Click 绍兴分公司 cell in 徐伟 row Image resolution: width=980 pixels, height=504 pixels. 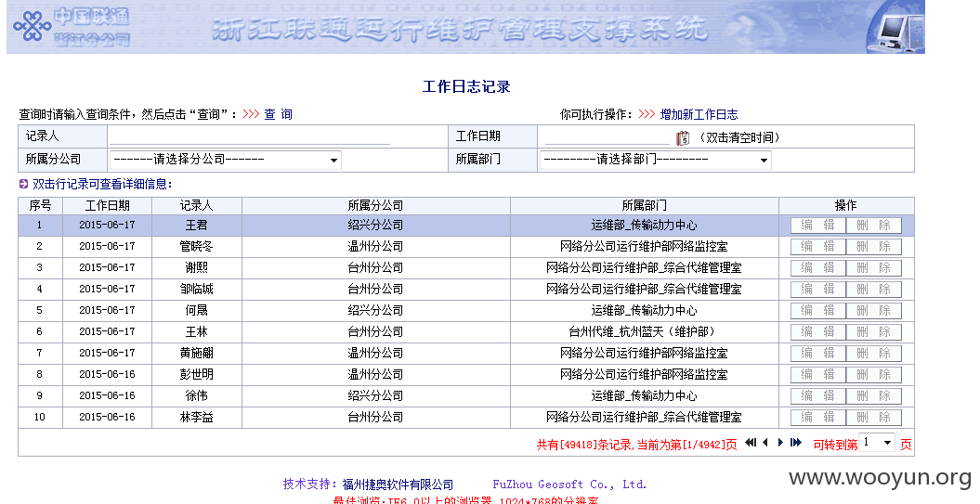click(x=375, y=396)
